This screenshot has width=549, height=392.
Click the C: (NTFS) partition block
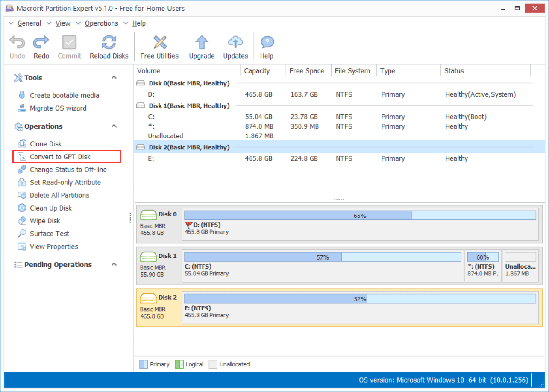coord(323,266)
